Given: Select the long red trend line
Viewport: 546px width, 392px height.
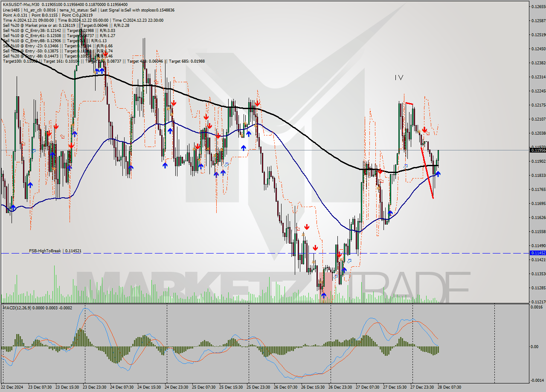Looking at the screenshot, I should (x=427, y=173).
